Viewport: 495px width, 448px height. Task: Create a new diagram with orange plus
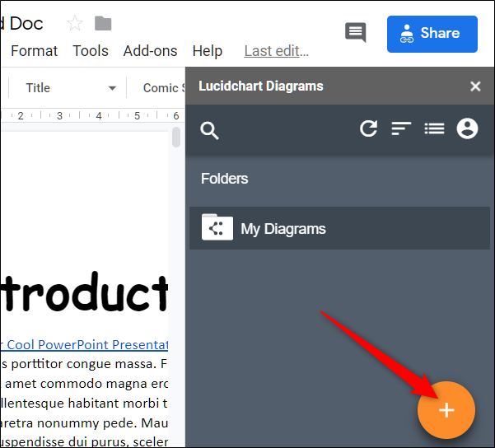(x=446, y=410)
